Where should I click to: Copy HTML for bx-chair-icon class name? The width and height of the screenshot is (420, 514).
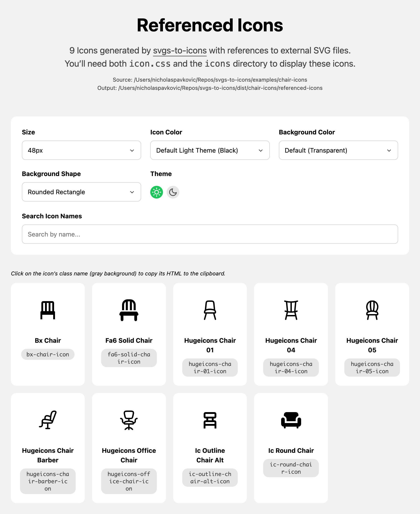click(48, 354)
